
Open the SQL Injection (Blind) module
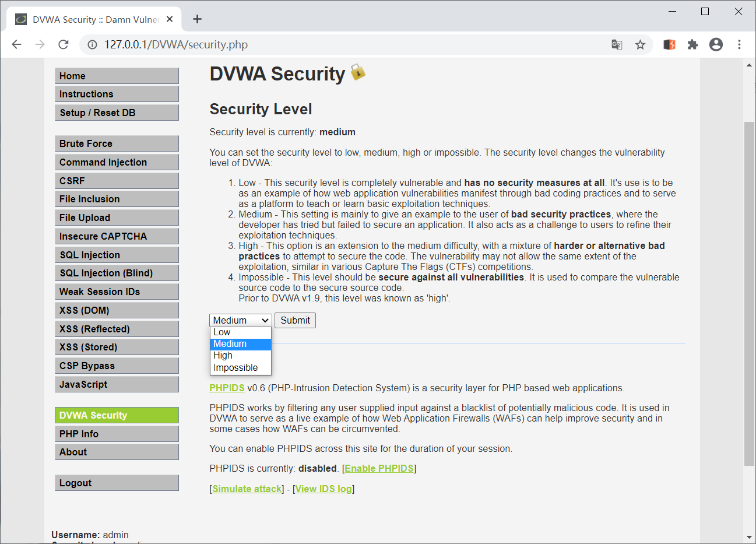117,273
